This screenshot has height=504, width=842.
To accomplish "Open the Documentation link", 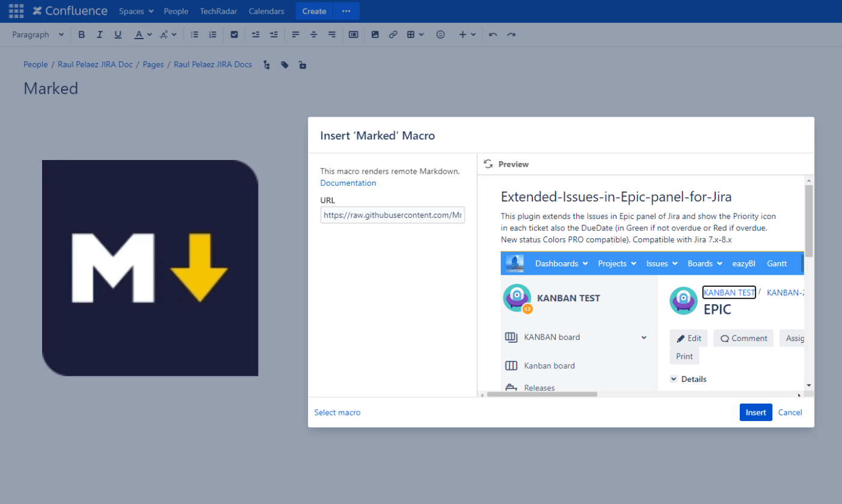I will 348,183.
